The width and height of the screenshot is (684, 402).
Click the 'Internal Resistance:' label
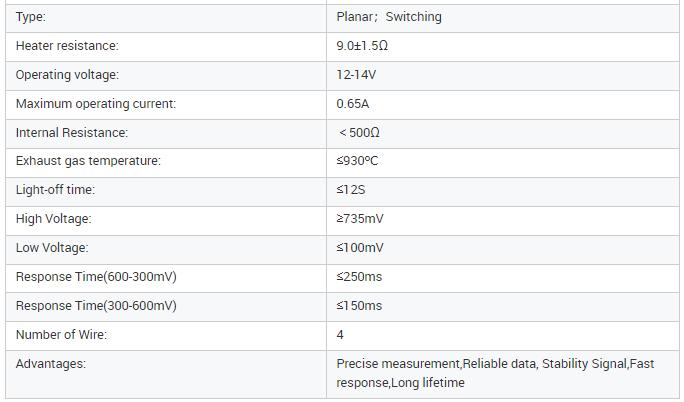(72, 133)
